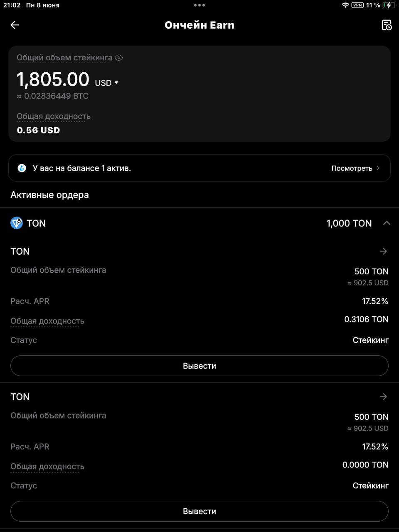399x532 pixels.
Task: Toggle the staking balance visibility eye
Action: (x=119, y=58)
